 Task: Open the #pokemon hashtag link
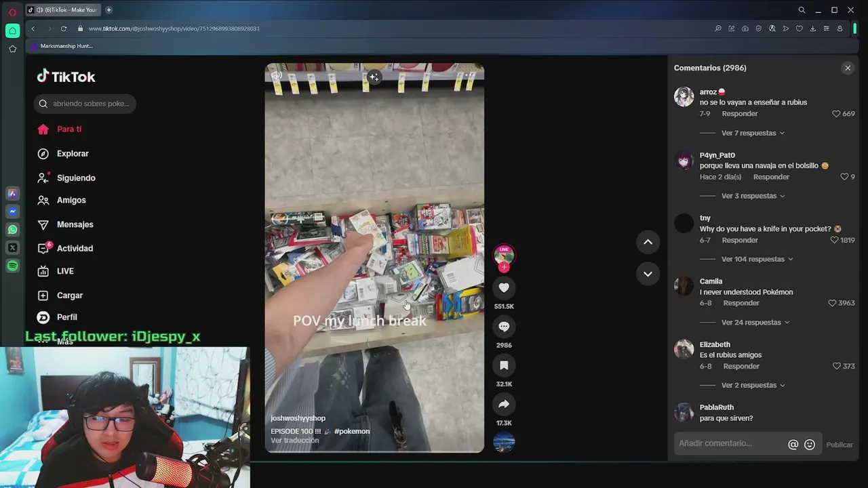pyautogui.click(x=352, y=431)
